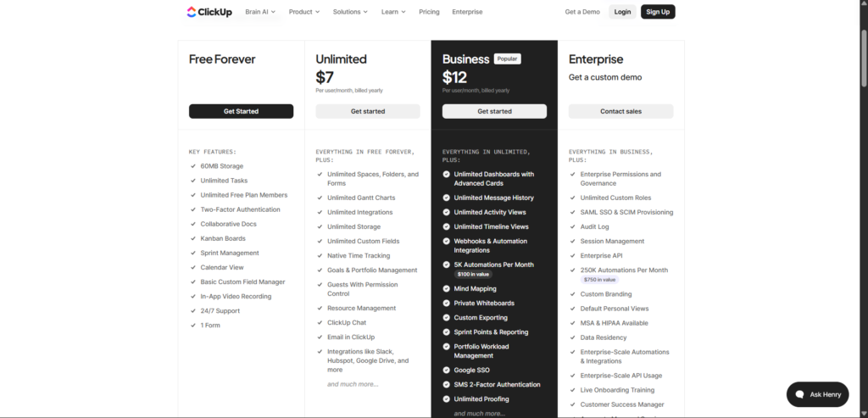Click checkmark next to 24/7 Support

tap(193, 311)
